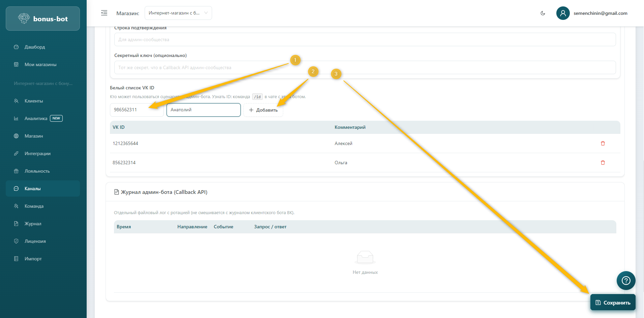Viewport: 644px width, 318px height.
Task: Open the help question mark button
Action: click(626, 281)
